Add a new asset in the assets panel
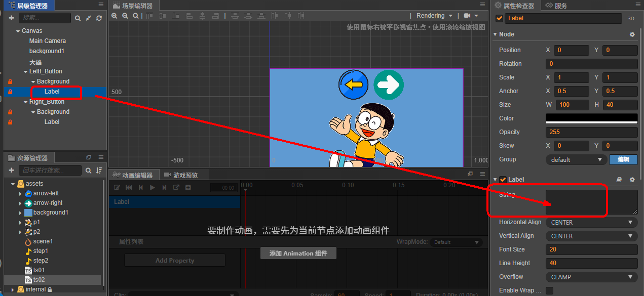 11,171
